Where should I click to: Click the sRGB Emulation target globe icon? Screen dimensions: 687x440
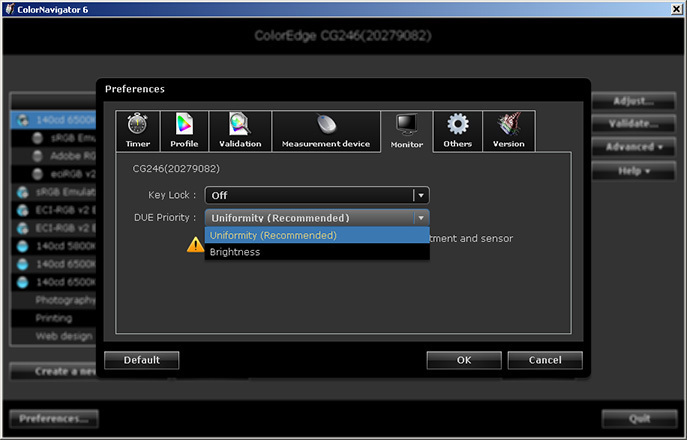coord(23,192)
